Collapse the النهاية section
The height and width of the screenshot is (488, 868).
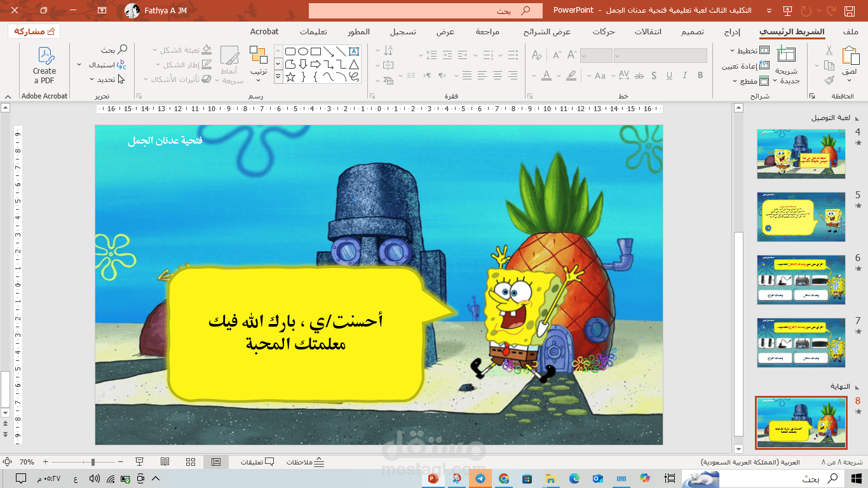pyautogui.click(x=858, y=386)
